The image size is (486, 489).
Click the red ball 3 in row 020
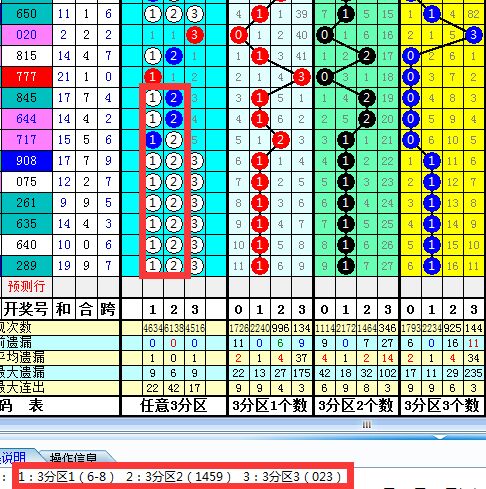tap(195, 35)
